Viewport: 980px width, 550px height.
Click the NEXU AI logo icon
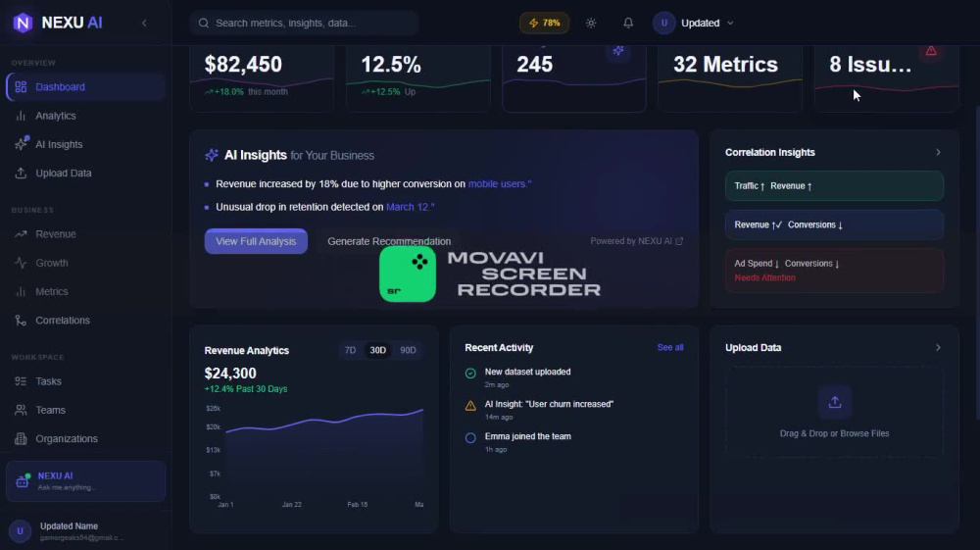pyautogui.click(x=23, y=23)
